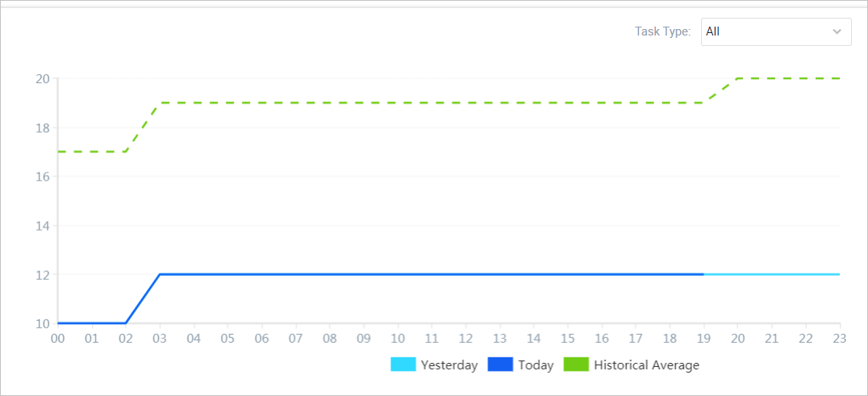Click the 08 hour axis label
Image resolution: width=868 pixels, height=396 pixels.
(330, 339)
